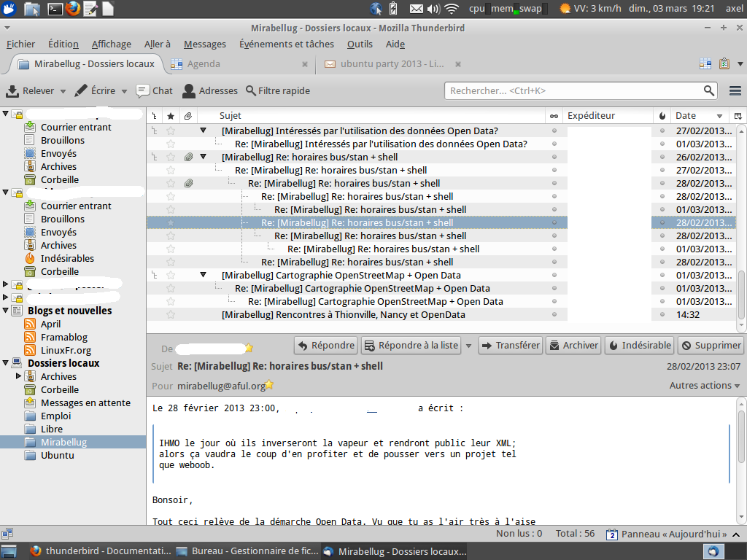
Task: Collapse the Cartographie OpenStreetMap thread
Action: [x=203, y=274]
